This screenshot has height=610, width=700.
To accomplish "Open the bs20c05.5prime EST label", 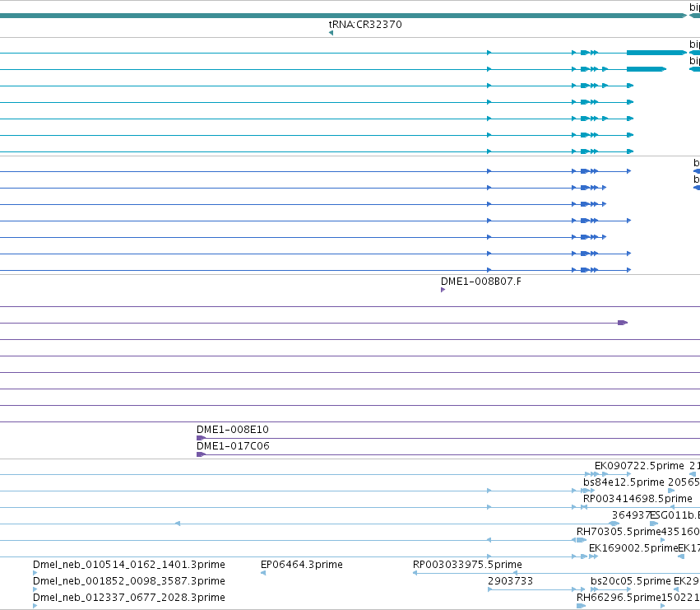I will coord(631,581).
